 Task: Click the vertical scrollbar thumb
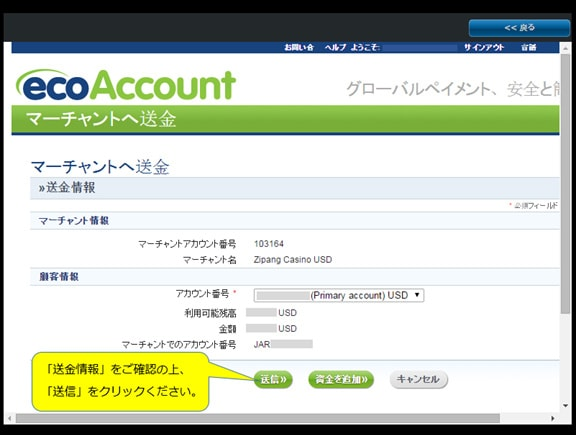[565, 184]
